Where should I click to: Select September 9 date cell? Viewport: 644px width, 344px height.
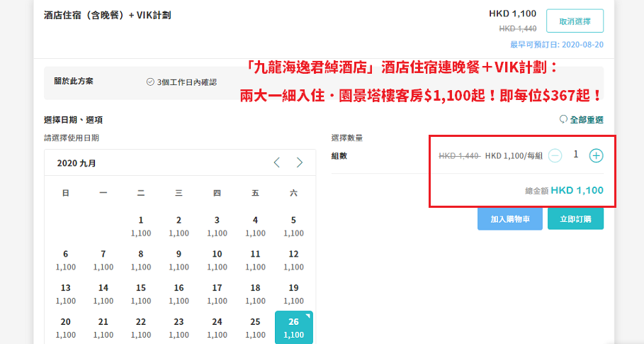click(179, 260)
